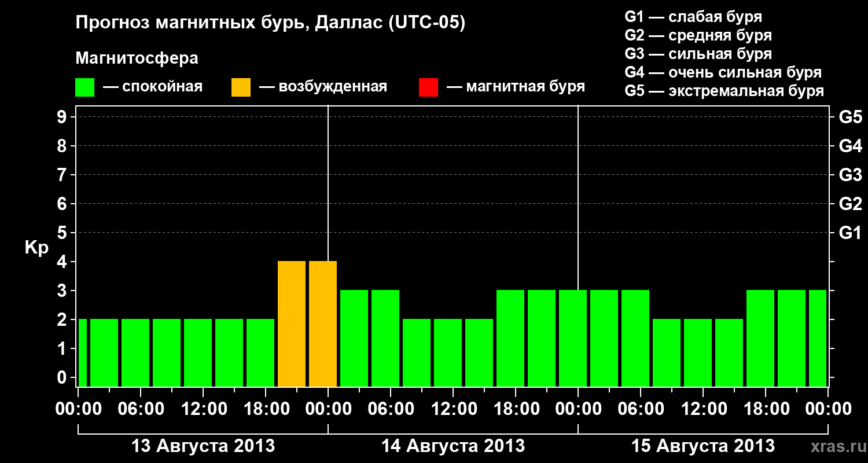Click the '— спокойная' legend label
This screenshot has height=463, width=868.
click(x=153, y=87)
